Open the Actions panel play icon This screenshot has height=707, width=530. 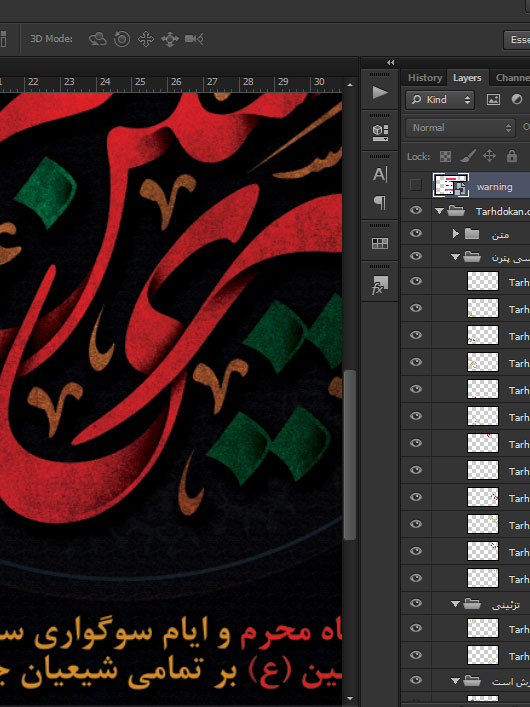tap(380, 93)
